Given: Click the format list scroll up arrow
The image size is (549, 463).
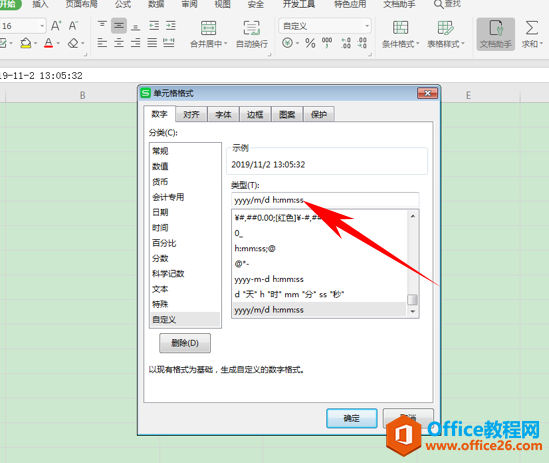Looking at the screenshot, I should (413, 216).
